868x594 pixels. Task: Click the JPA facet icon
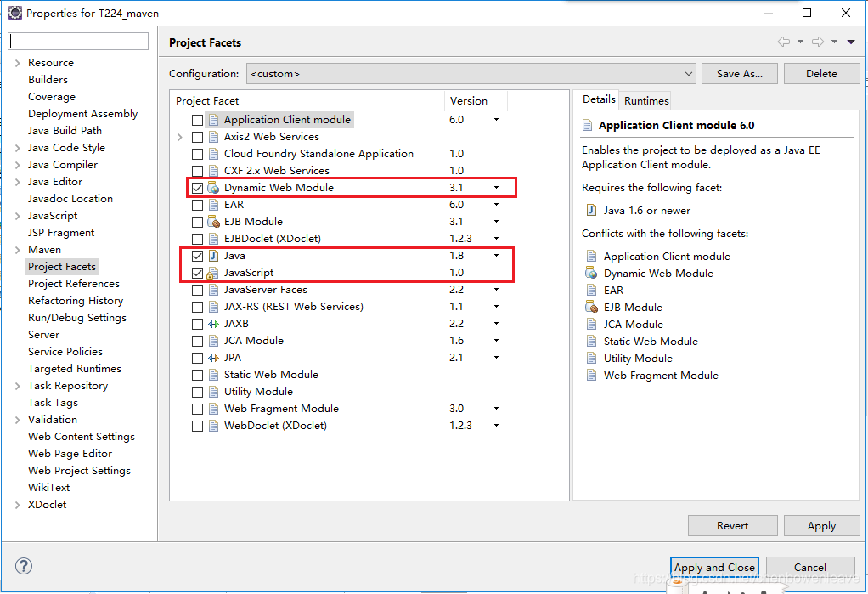point(213,358)
